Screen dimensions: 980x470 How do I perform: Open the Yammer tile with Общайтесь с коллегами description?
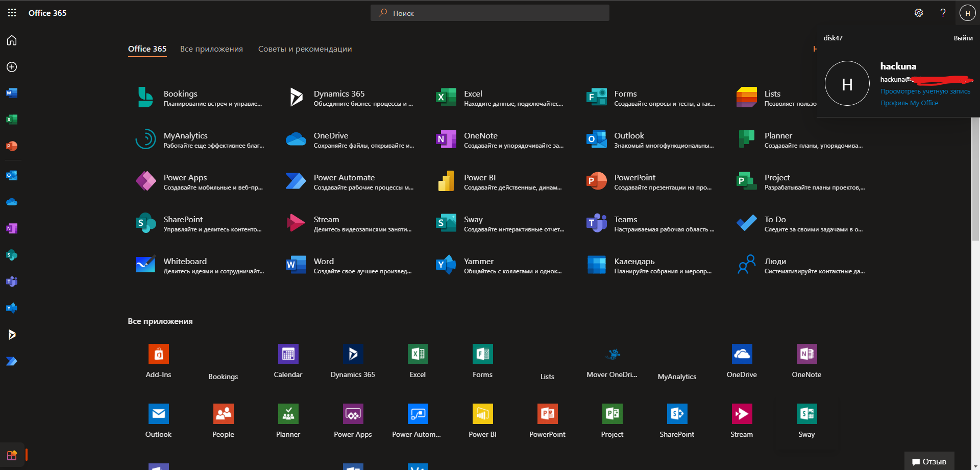(499, 265)
